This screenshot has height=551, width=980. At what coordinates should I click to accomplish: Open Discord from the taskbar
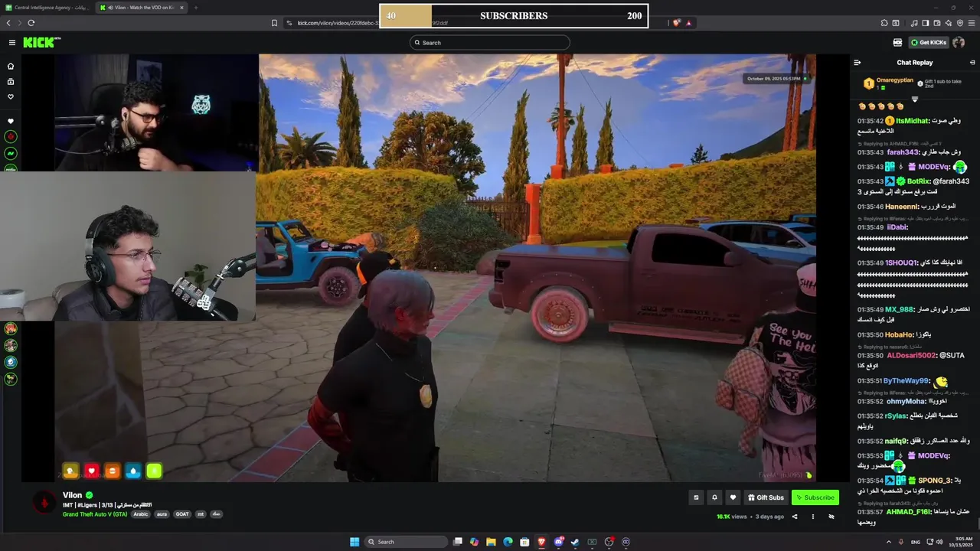point(558,542)
